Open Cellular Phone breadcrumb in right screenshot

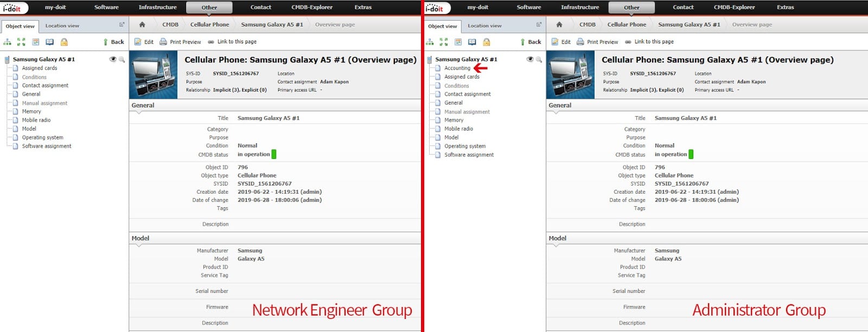627,24
